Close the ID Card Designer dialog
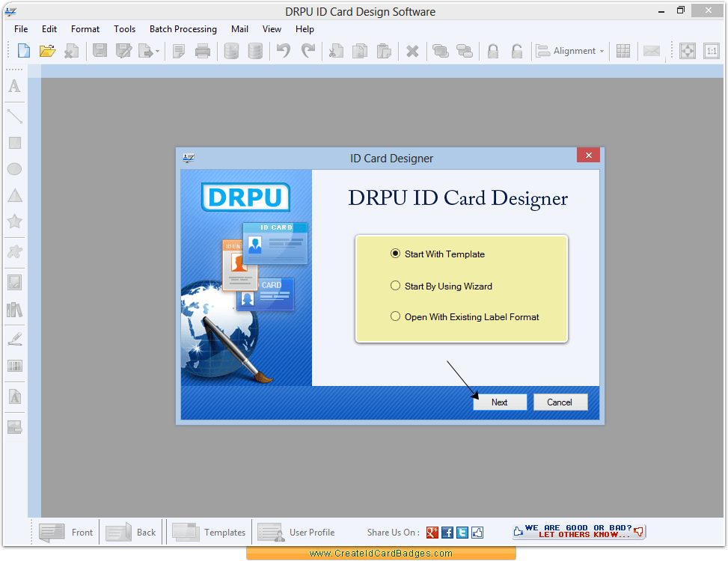Viewport: 728px width, 561px height. [x=588, y=155]
